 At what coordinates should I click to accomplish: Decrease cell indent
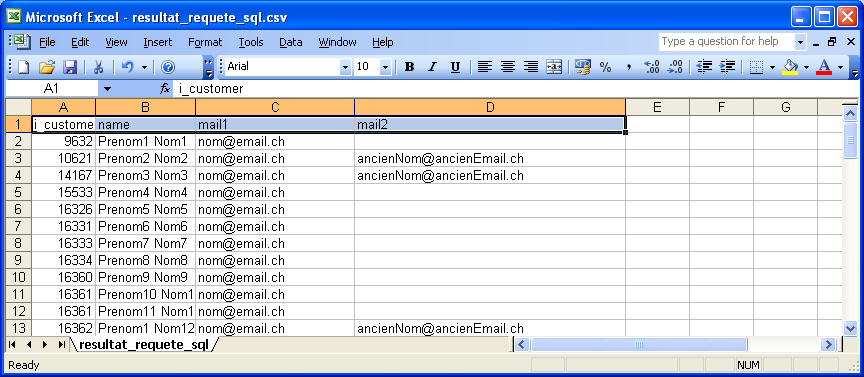click(704, 67)
